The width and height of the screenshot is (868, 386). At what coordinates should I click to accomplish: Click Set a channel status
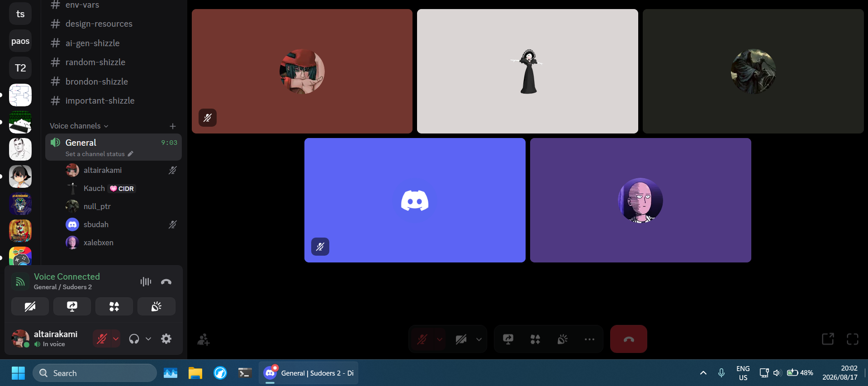pyautogui.click(x=99, y=154)
